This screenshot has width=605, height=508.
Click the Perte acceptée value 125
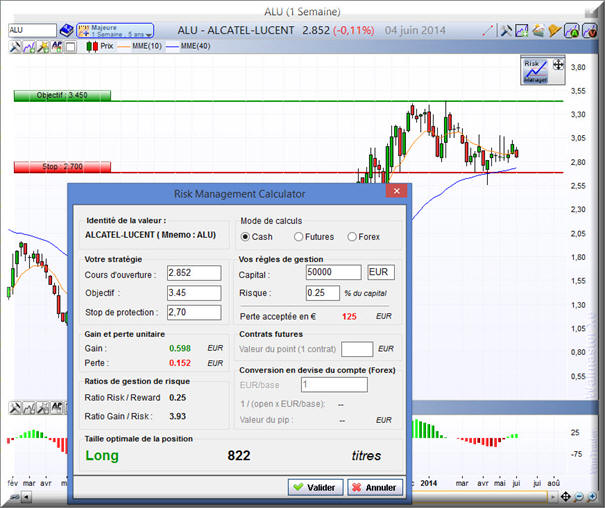point(349,317)
